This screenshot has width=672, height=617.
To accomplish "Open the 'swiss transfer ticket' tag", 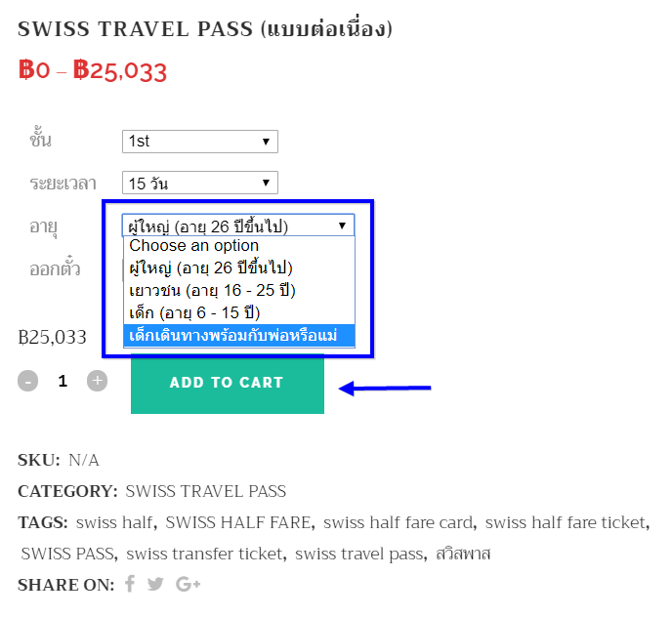I will pyautogui.click(x=206, y=554).
